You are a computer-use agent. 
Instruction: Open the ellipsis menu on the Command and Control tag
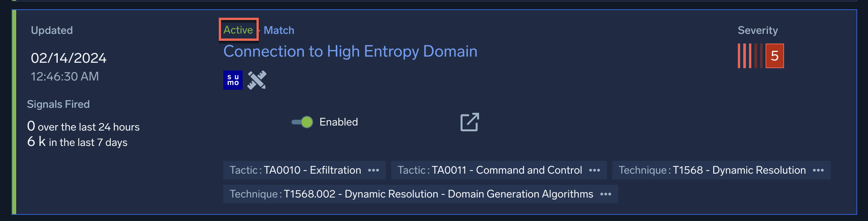(594, 170)
